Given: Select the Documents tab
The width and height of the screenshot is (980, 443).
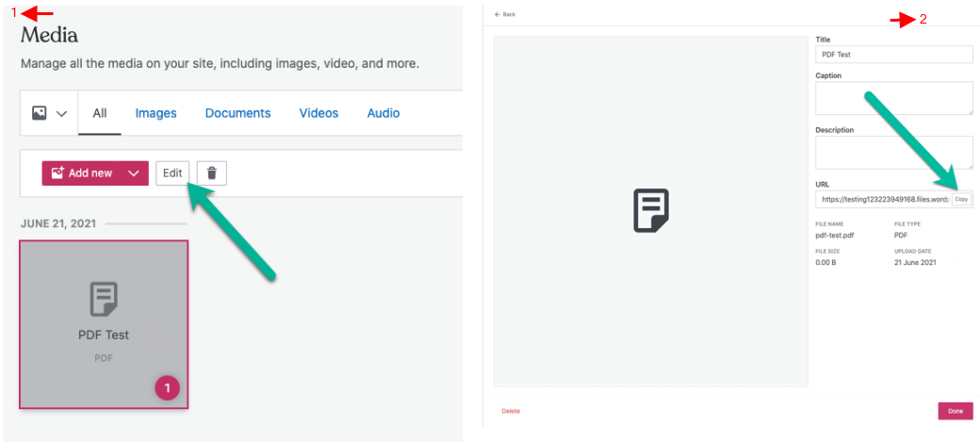Looking at the screenshot, I should click(237, 113).
